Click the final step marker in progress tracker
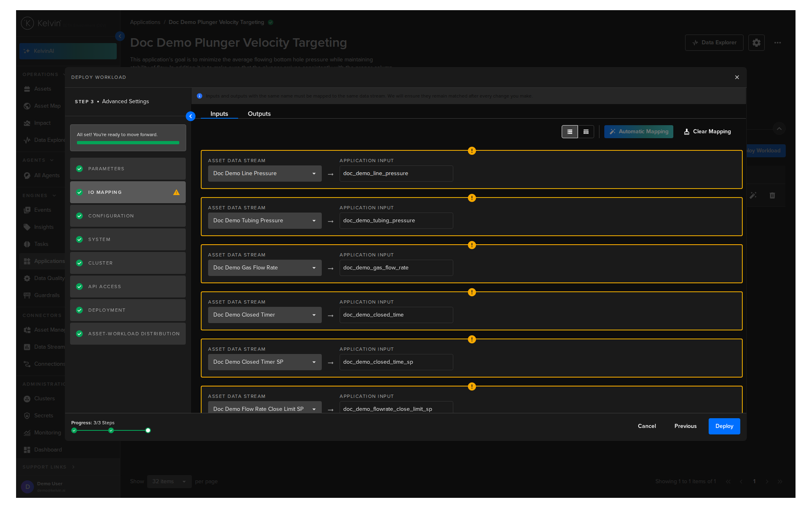Image resolution: width=812 pixels, height=508 pixels. pyautogui.click(x=148, y=431)
